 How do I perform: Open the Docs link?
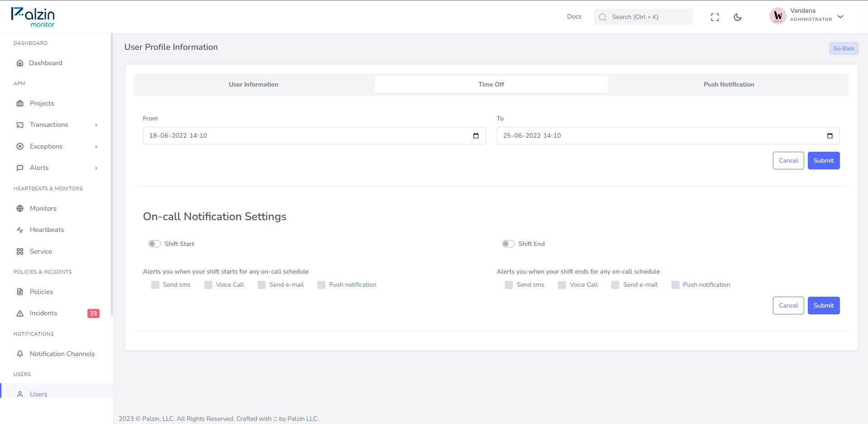(574, 17)
